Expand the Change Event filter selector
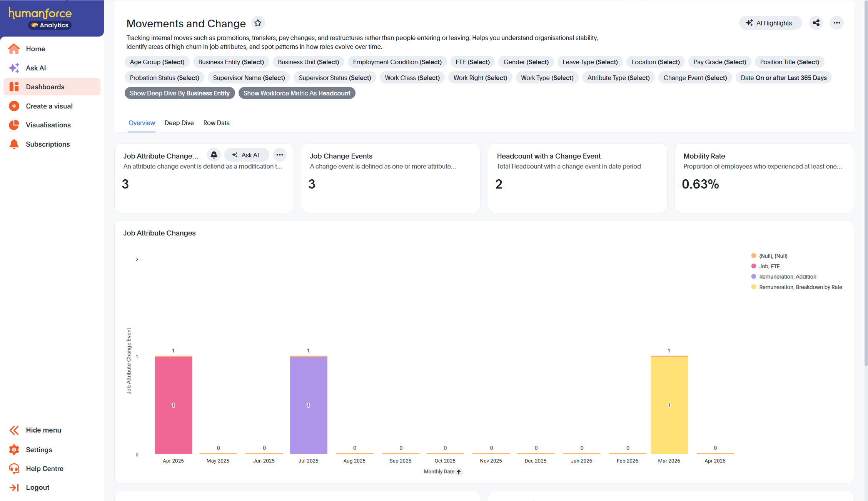The image size is (868, 501). pos(695,78)
